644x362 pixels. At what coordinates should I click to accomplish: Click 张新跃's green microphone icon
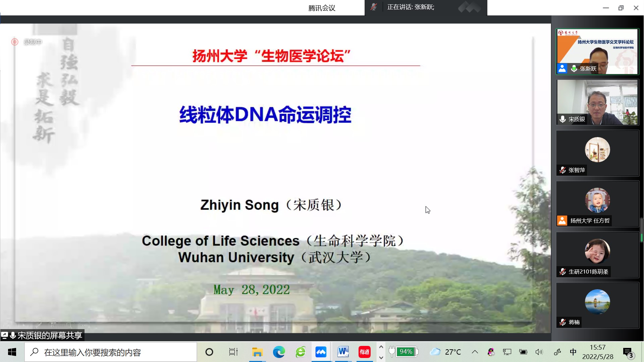point(574,68)
